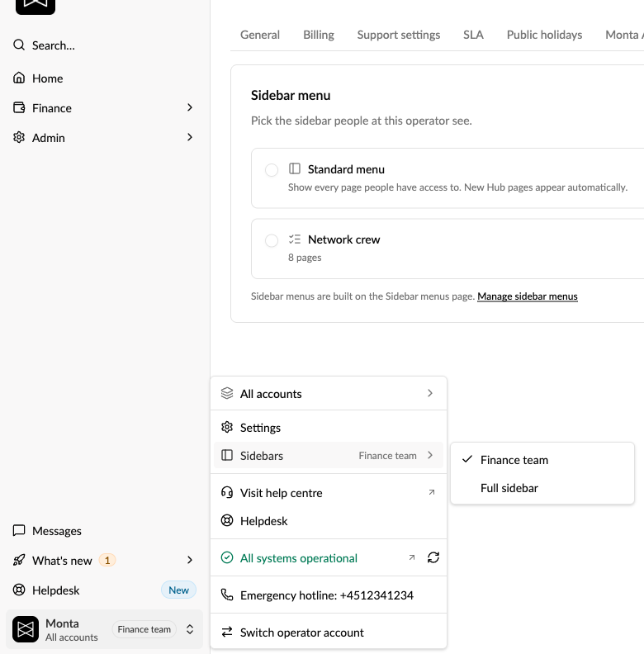
Task: Open status page via external arrow icon
Action: pos(412,557)
